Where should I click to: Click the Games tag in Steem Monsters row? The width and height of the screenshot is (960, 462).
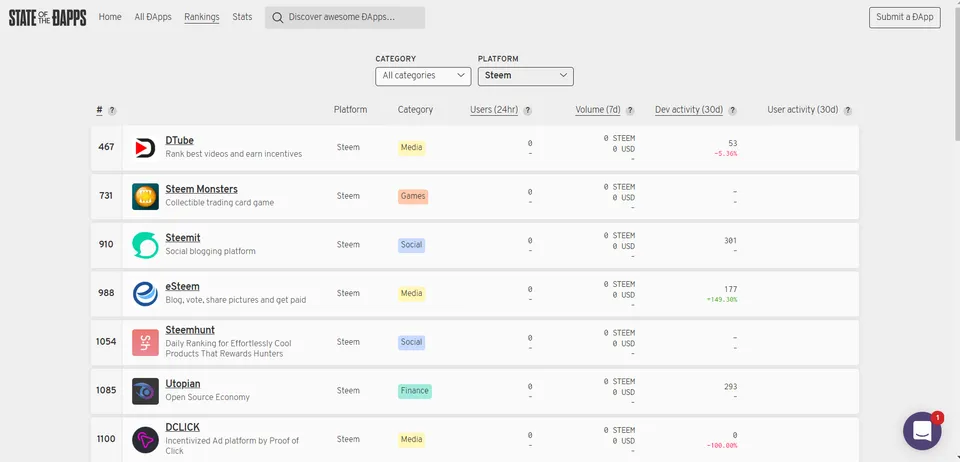(x=413, y=196)
